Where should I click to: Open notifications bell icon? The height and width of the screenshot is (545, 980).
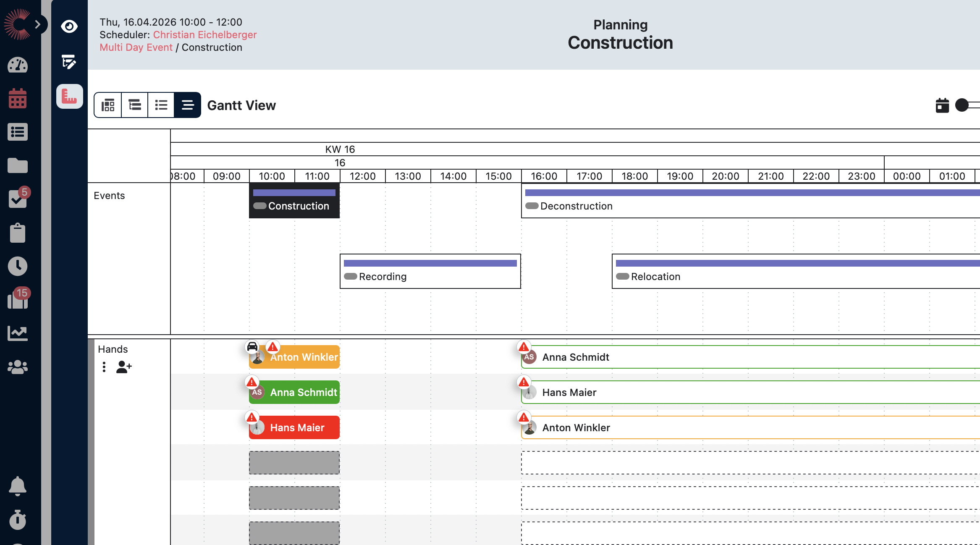pyautogui.click(x=18, y=486)
